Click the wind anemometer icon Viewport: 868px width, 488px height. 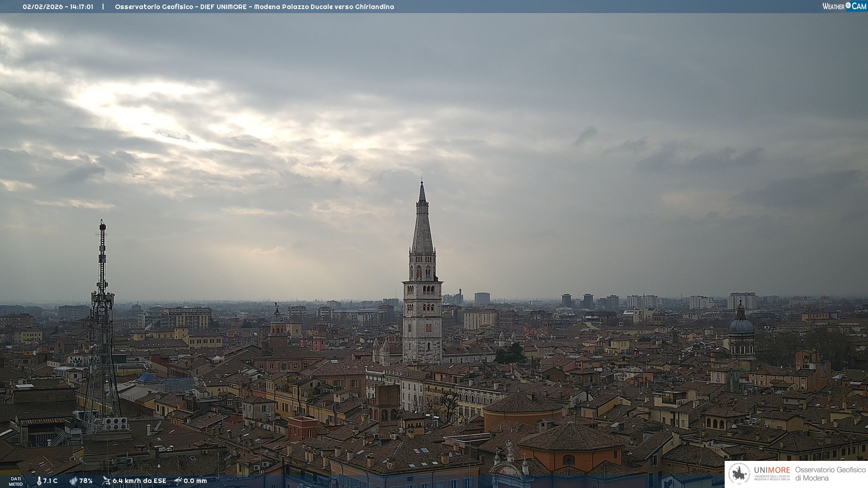pyautogui.click(x=106, y=481)
